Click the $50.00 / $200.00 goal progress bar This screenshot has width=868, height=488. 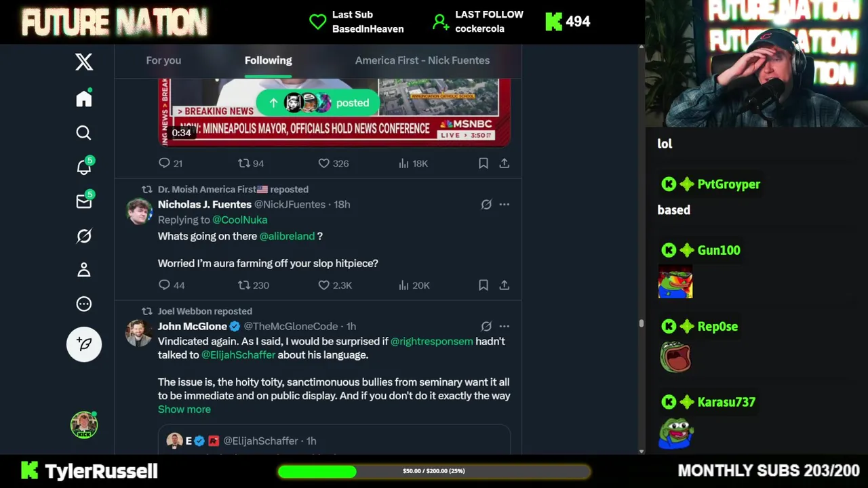point(434,471)
